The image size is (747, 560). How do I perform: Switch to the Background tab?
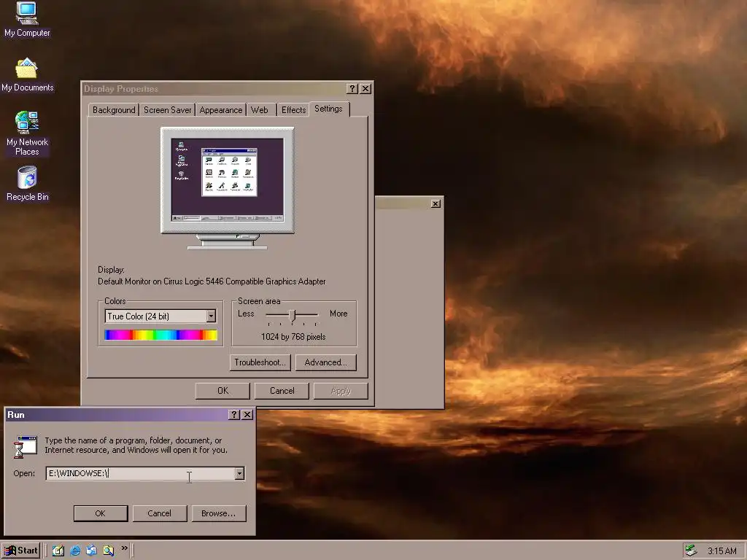tap(114, 110)
